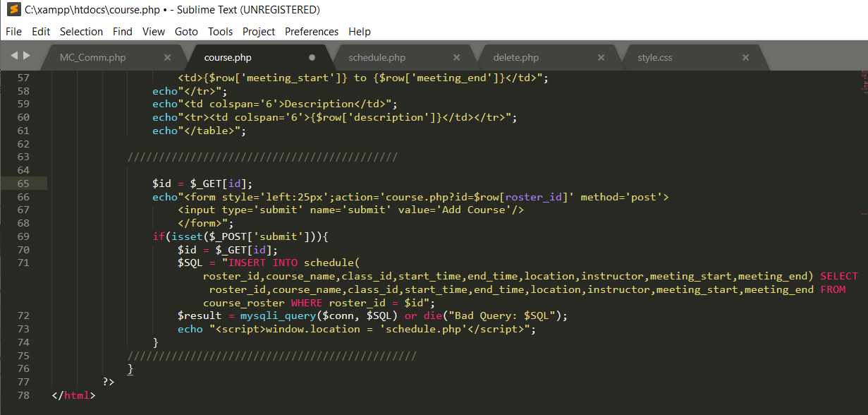Click line number 65 in the gutter
868x415 pixels.
pyautogui.click(x=23, y=184)
